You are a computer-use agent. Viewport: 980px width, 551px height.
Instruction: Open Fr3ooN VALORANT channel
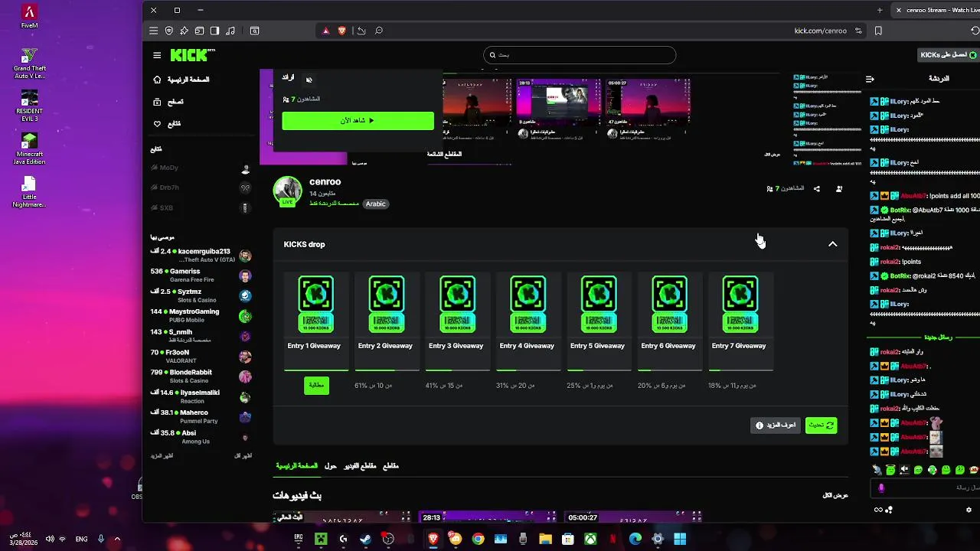(201, 357)
